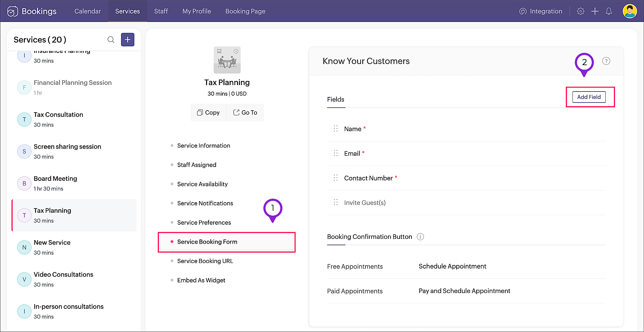
Task: Select Service Availability section
Action: (x=202, y=184)
